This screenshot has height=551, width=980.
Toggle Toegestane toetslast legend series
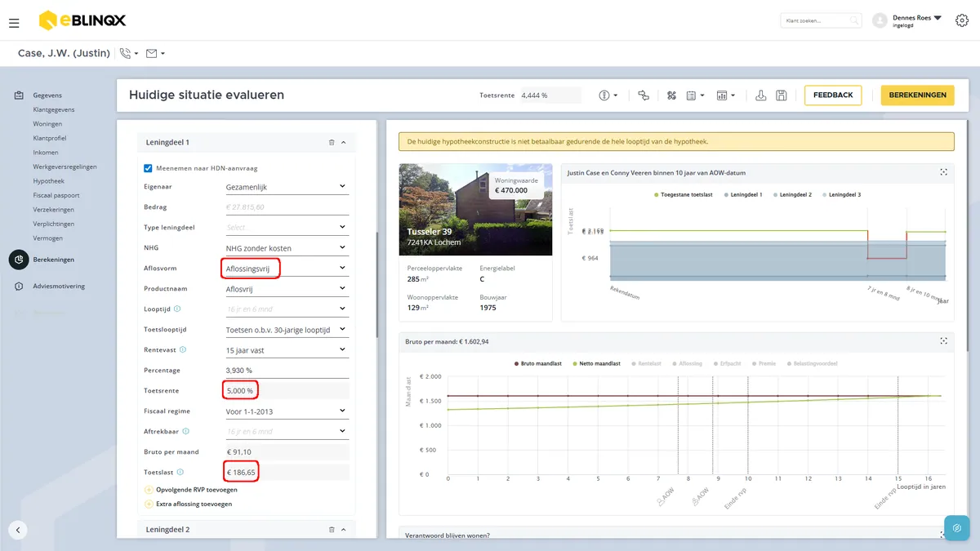coord(684,195)
